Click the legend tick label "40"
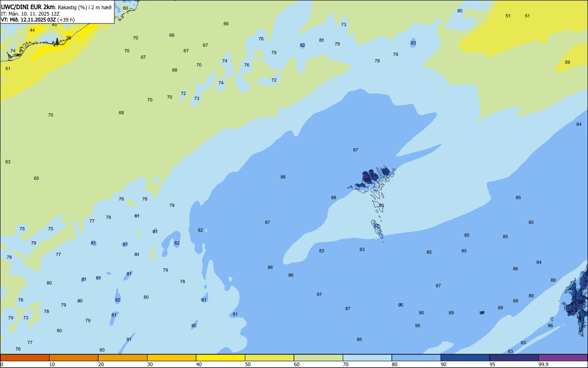 tap(199, 364)
